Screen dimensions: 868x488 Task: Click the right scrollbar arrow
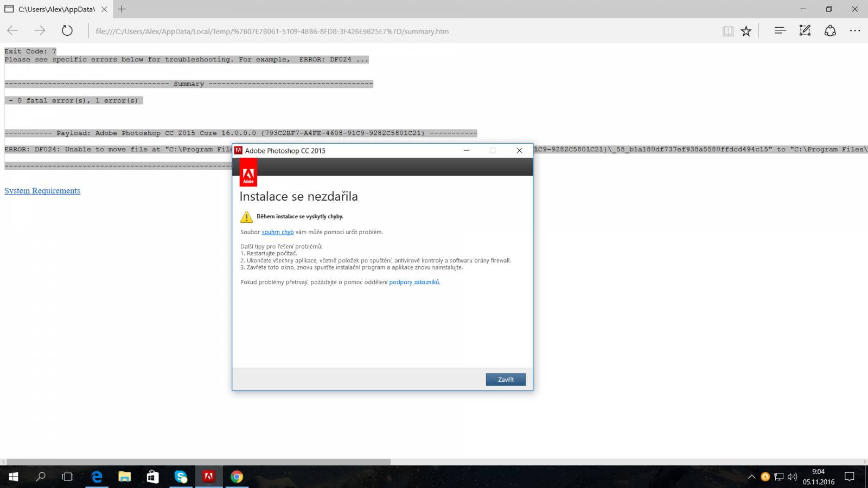[x=864, y=462]
